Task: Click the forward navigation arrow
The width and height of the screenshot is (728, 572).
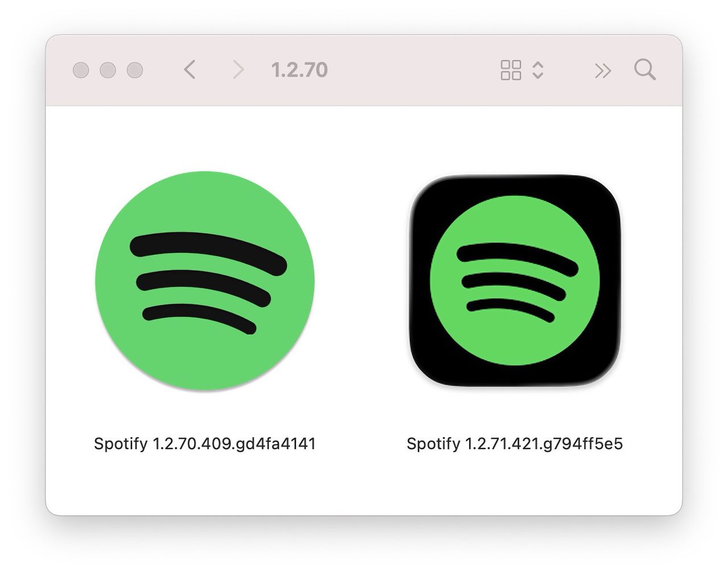Action: 237,70
